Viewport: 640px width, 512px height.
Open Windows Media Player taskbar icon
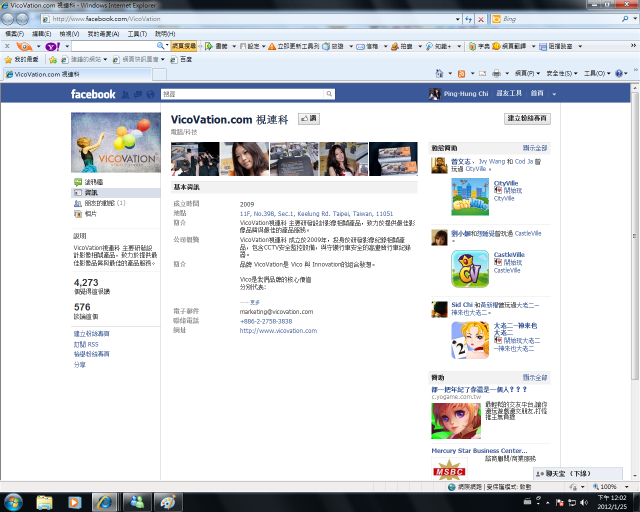[74, 502]
